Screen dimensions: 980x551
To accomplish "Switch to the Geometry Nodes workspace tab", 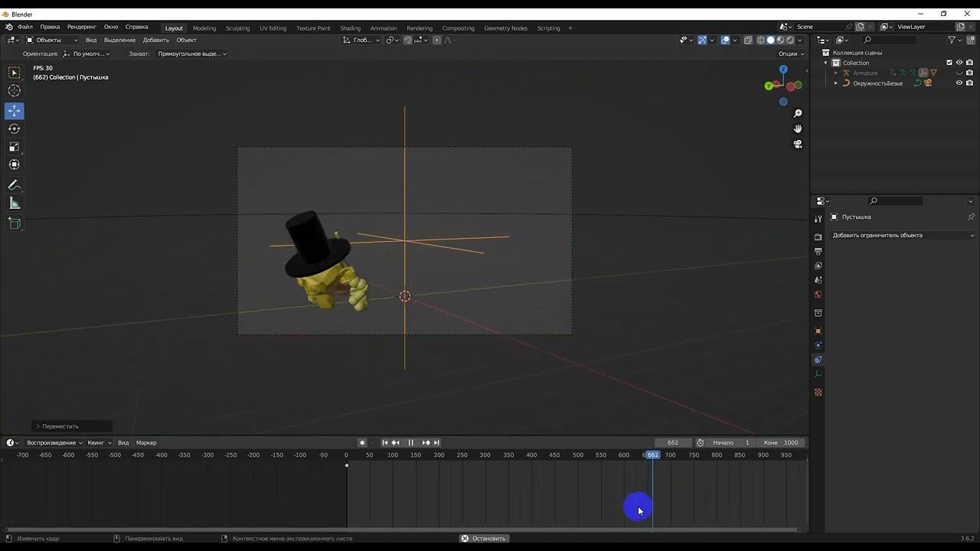I will coord(505,28).
